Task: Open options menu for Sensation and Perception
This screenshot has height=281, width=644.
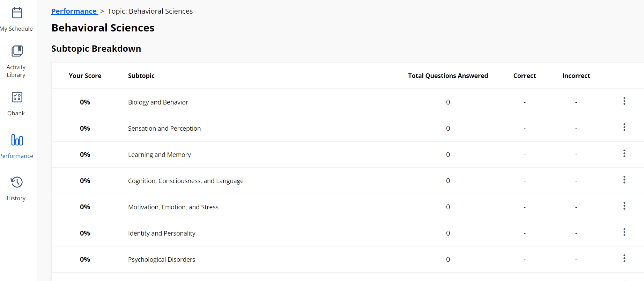Action: 624,128
